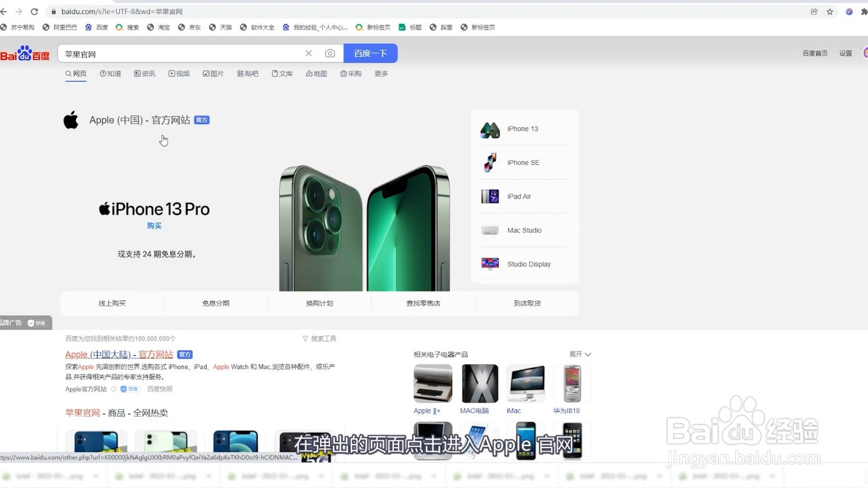Viewport: 868px width, 488px height.
Task: Open 搜索工具 filter
Action: point(320,339)
